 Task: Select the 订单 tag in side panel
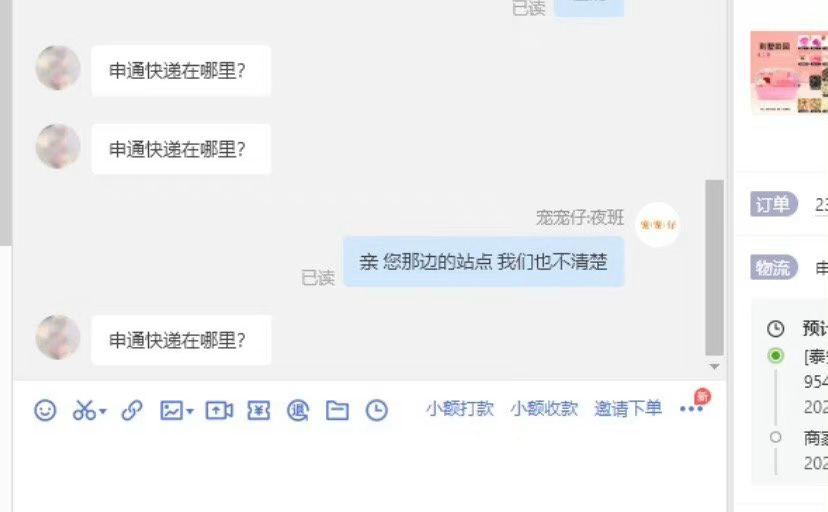point(774,204)
